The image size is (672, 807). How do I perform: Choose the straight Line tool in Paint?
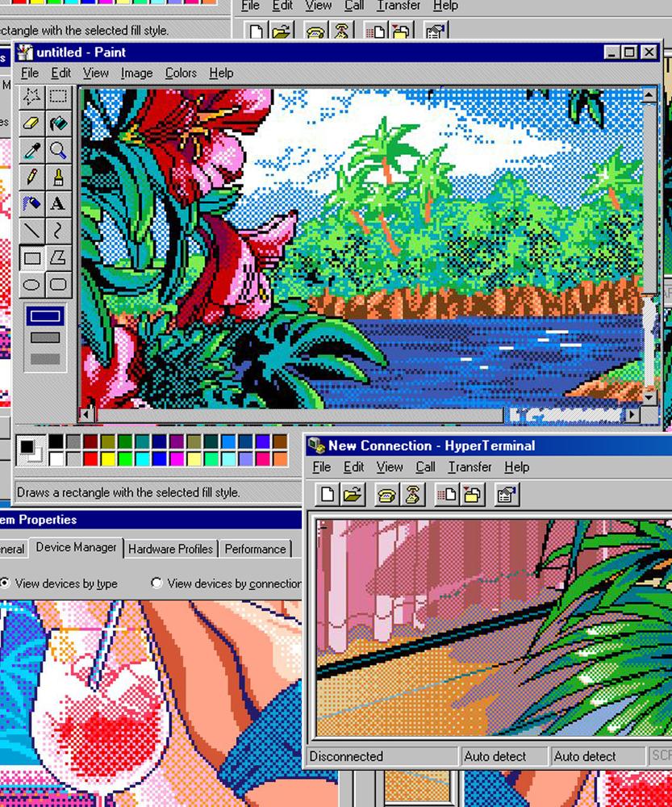(x=31, y=231)
